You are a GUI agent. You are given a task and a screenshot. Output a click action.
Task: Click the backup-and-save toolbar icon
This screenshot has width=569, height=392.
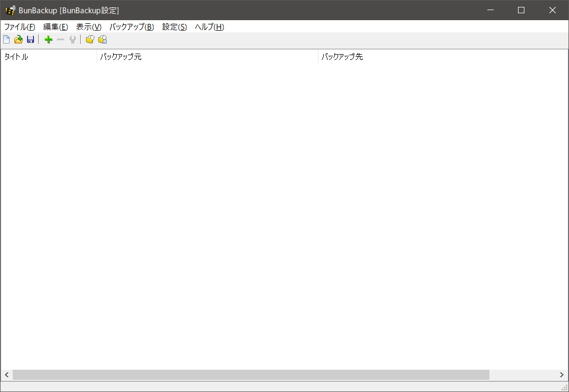[102, 39]
